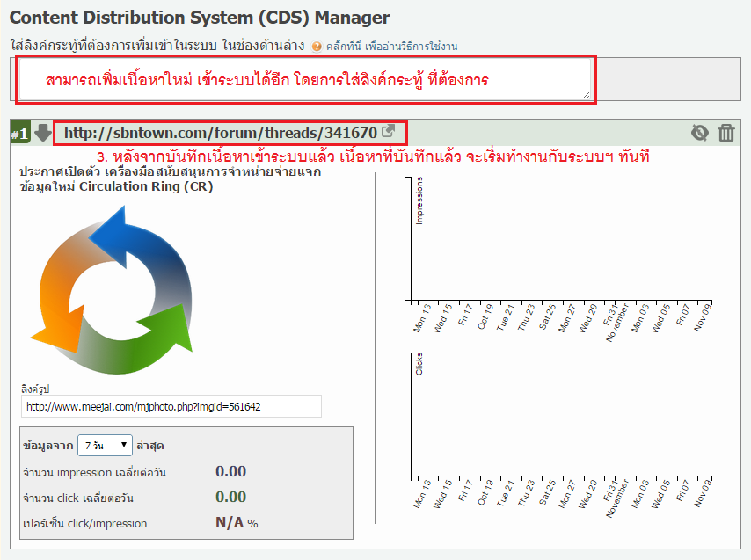Open the sbntown.com thread 341670 link
Image resolution: width=751 pixels, height=560 pixels.
point(220,133)
